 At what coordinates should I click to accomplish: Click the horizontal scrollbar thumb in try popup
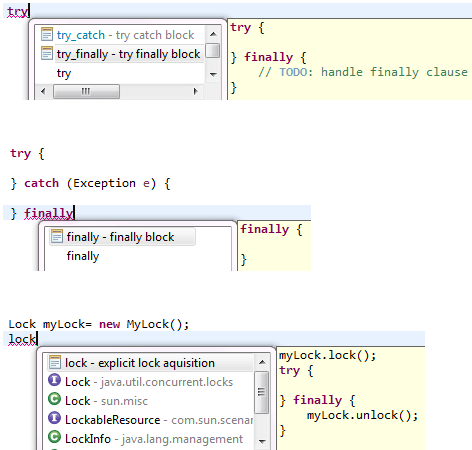pos(86,91)
